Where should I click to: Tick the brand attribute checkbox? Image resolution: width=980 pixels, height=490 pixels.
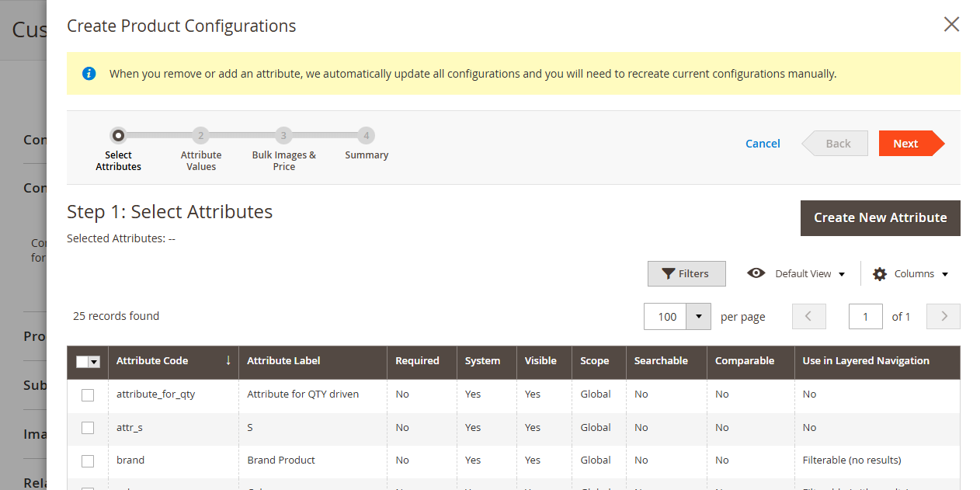88,460
